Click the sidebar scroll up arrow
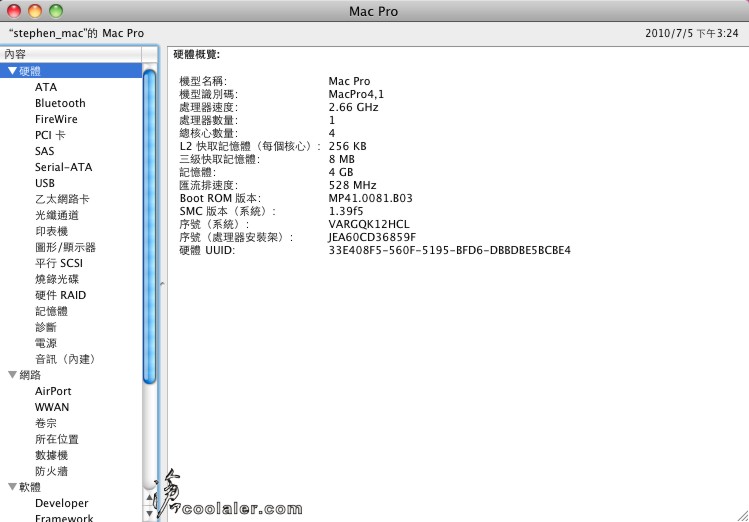 coord(150,498)
